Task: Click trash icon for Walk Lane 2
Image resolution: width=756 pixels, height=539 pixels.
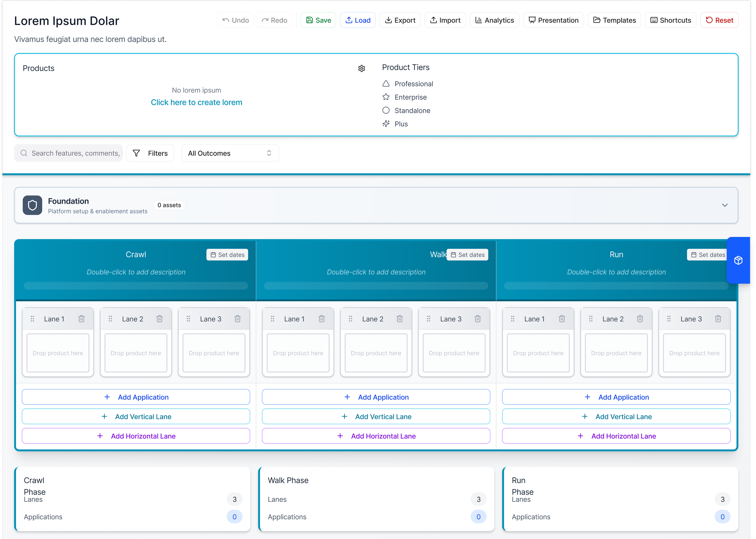Action: (399, 319)
